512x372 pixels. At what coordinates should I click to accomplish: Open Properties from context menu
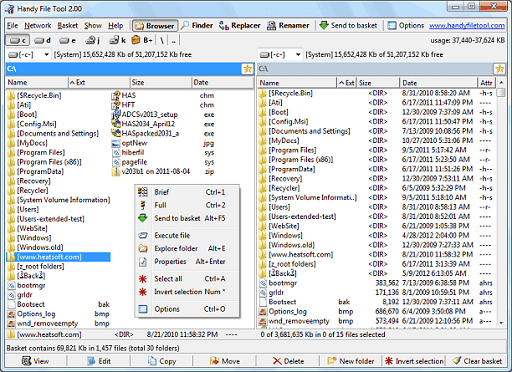pyautogui.click(x=187, y=262)
